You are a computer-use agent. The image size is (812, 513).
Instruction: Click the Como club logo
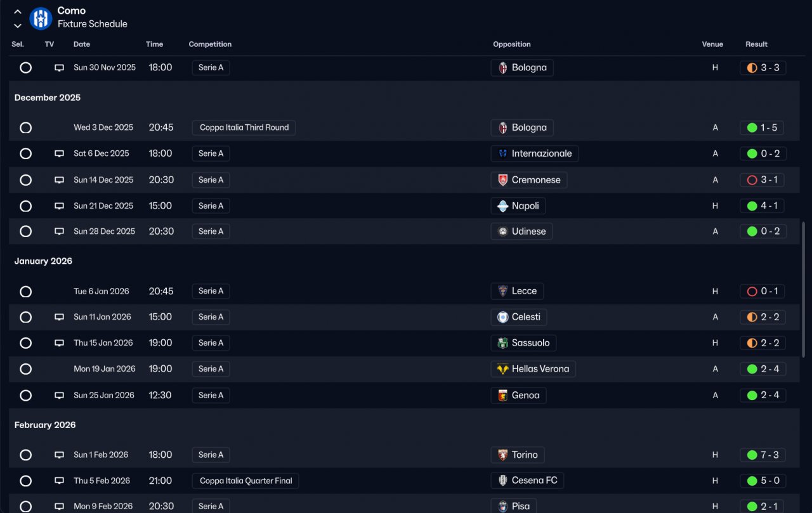tap(41, 18)
